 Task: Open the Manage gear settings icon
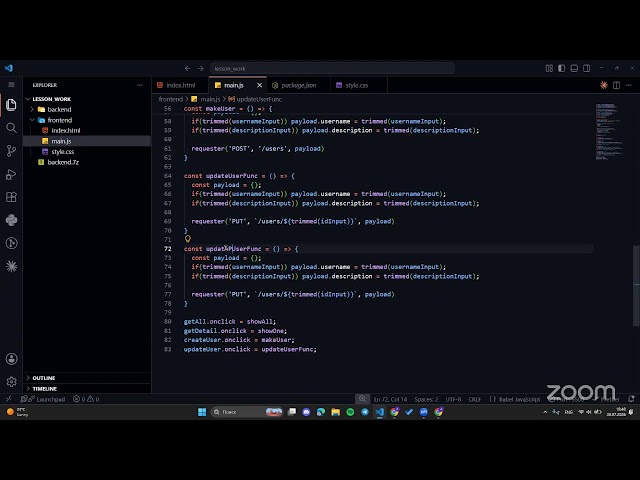[x=11, y=382]
